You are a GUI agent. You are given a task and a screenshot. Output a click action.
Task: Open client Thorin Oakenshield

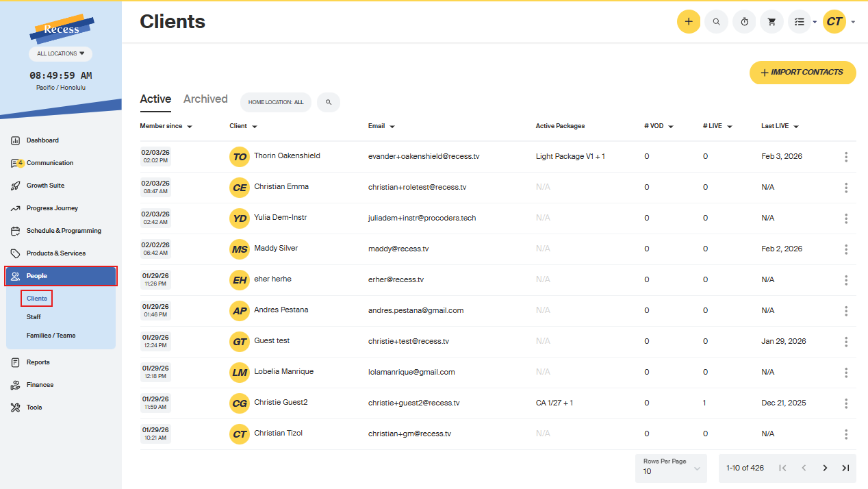[287, 156]
